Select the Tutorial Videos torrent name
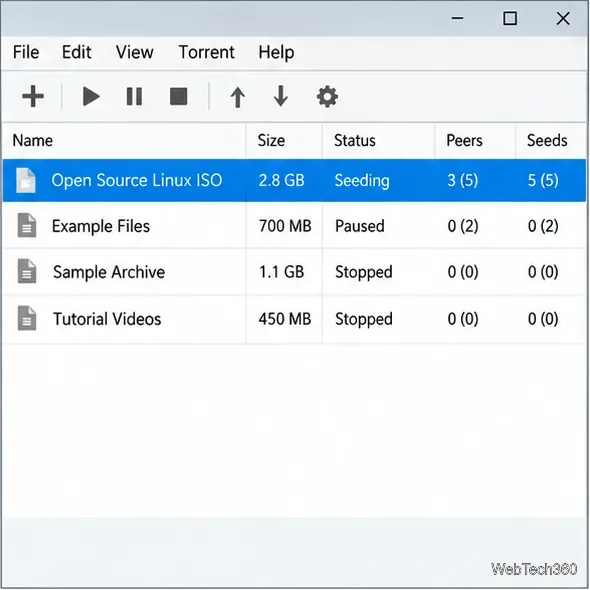590x590 pixels. (x=107, y=319)
